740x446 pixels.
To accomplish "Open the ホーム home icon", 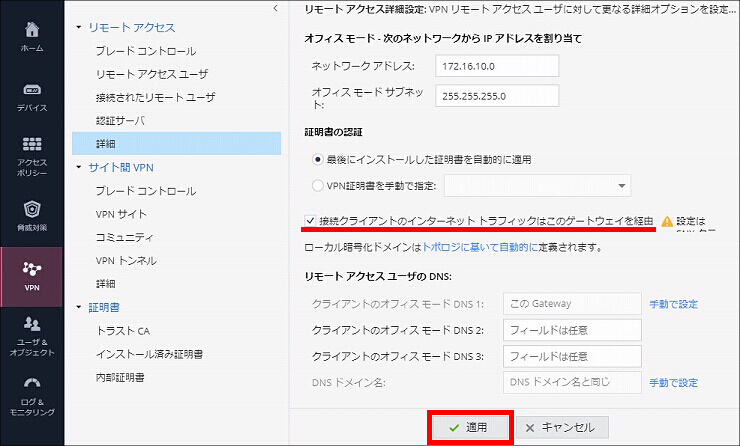I will (32, 30).
